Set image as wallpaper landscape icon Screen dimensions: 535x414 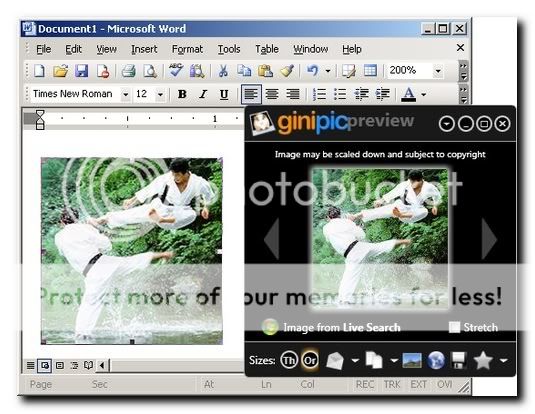pyautogui.click(x=412, y=360)
